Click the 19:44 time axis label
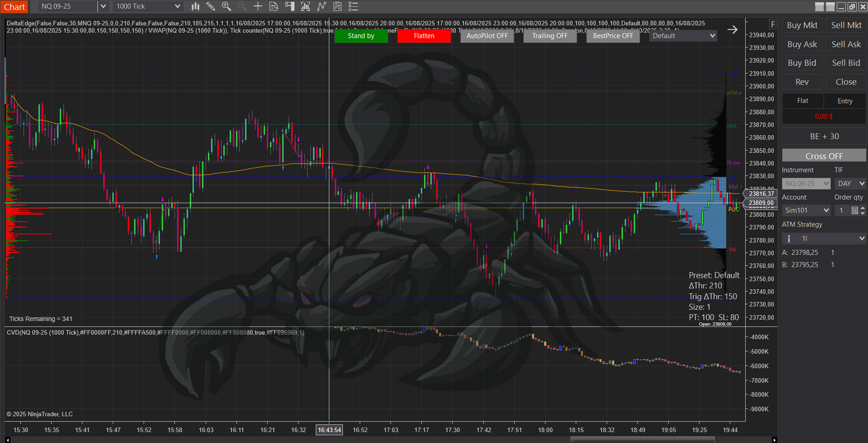 [x=730, y=430]
